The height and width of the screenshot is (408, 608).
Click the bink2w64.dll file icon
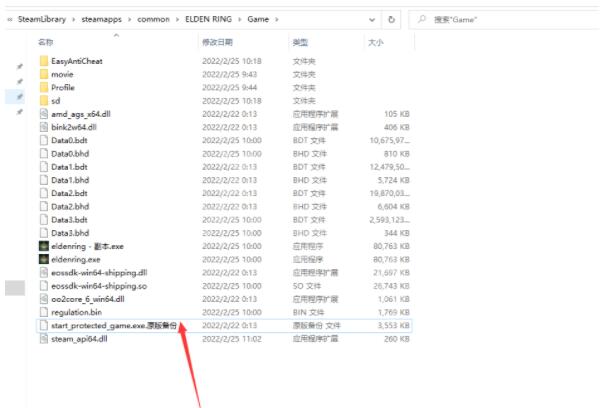[x=44, y=127]
